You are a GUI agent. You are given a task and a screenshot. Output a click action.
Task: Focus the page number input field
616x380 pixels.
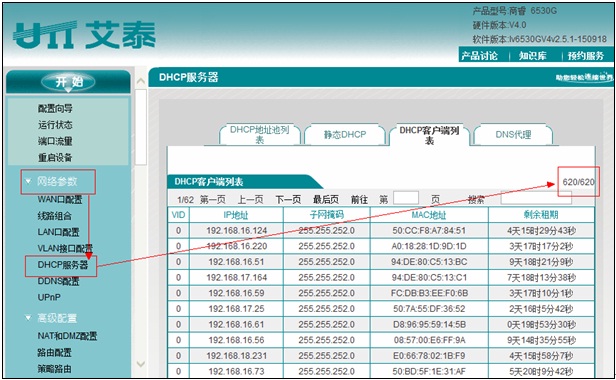(406, 198)
